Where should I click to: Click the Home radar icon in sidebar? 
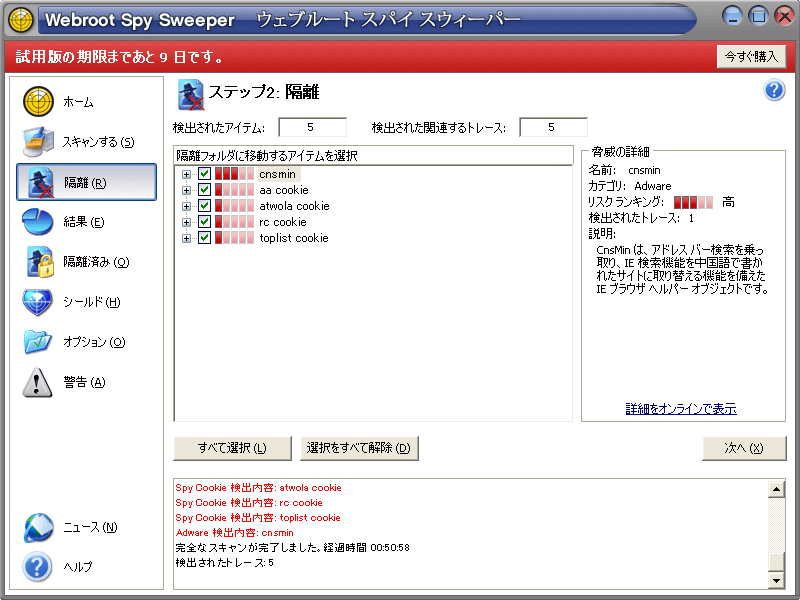(x=38, y=102)
